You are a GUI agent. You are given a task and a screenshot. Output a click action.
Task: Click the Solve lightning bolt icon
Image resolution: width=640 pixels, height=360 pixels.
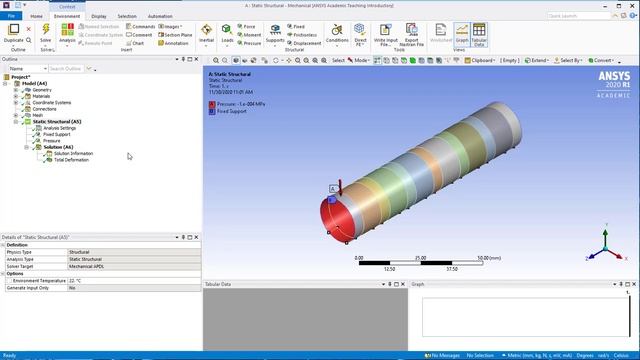point(46,30)
